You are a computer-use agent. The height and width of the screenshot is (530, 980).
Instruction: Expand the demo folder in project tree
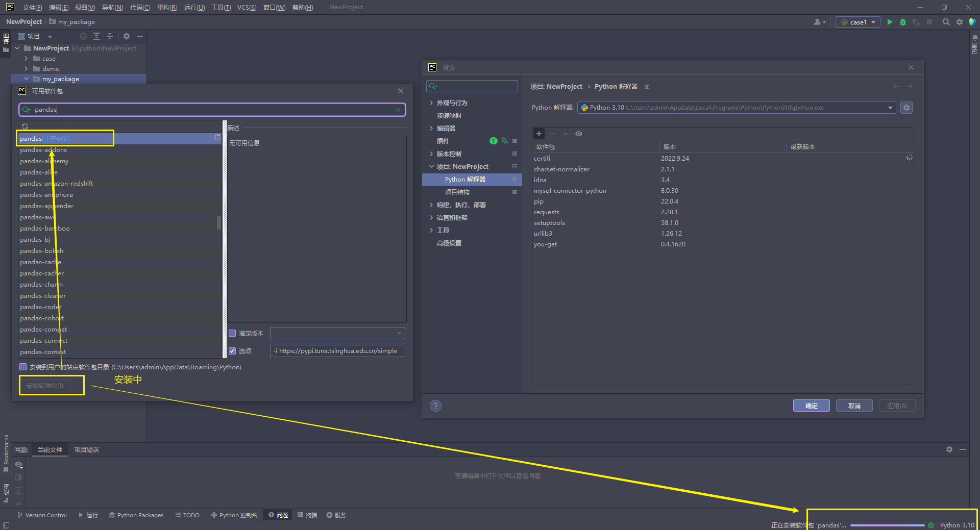pyautogui.click(x=26, y=69)
